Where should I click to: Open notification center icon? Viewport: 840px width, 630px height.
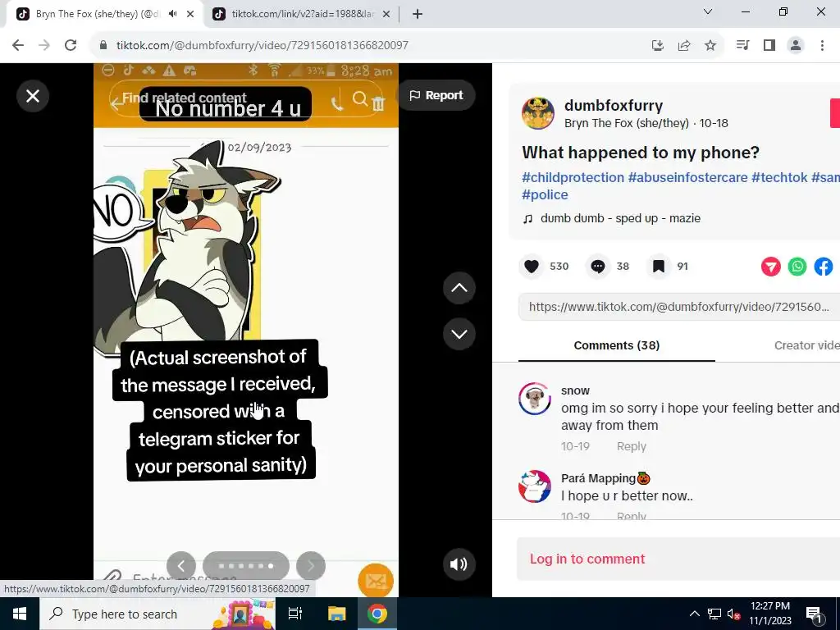tap(815, 614)
